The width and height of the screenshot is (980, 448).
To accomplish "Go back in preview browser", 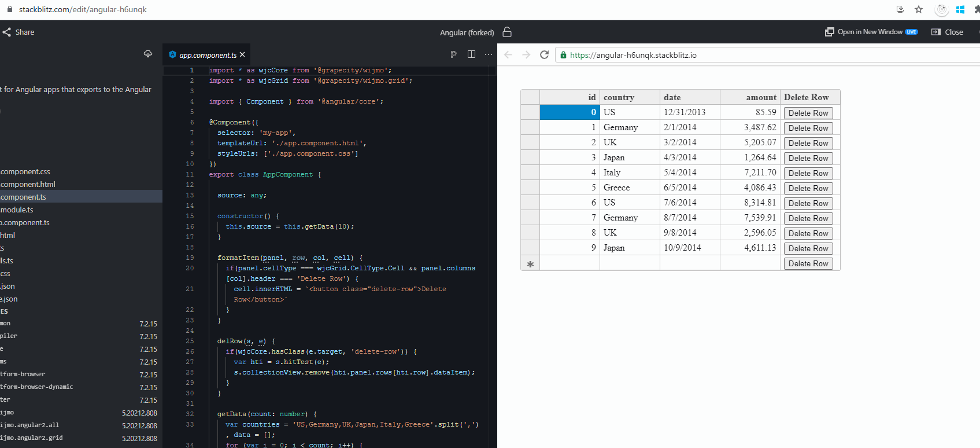I will click(x=508, y=55).
